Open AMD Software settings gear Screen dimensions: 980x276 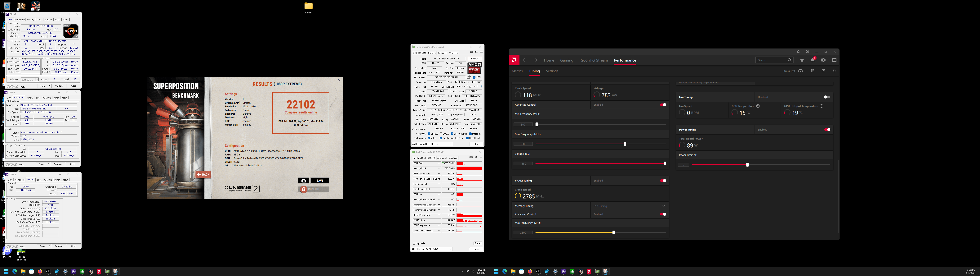(x=823, y=60)
